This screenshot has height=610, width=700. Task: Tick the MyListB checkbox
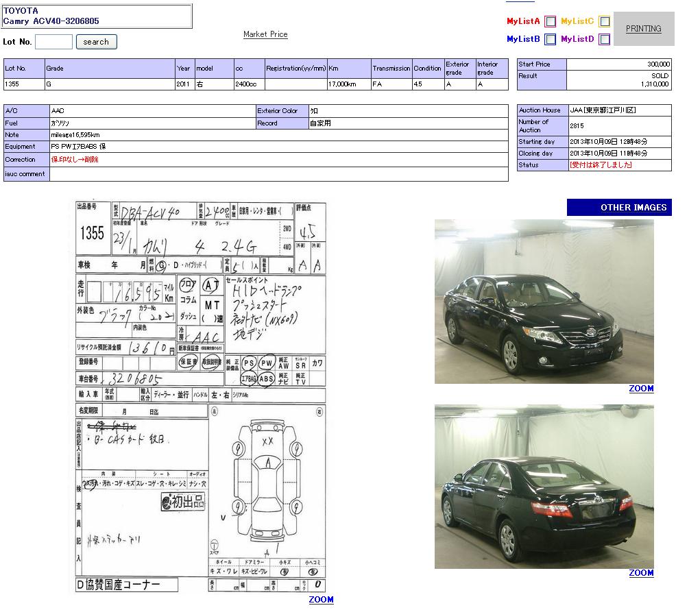(x=550, y=40)
